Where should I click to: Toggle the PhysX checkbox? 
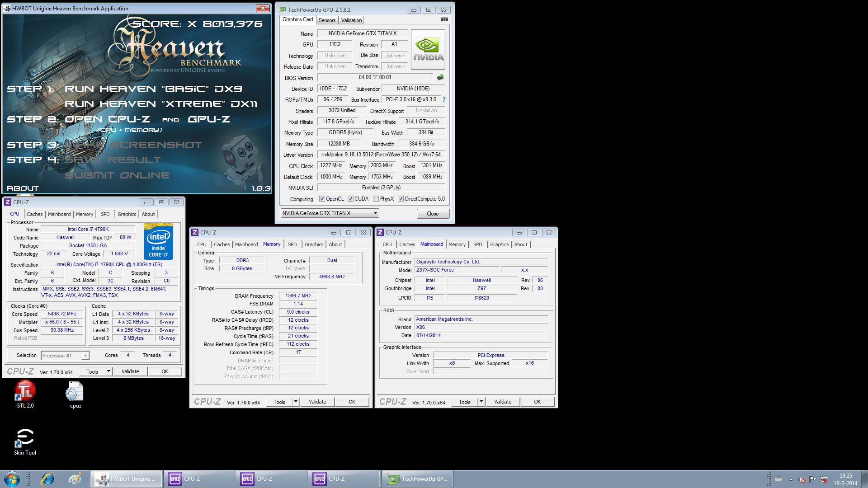click(x=376, y=199)
